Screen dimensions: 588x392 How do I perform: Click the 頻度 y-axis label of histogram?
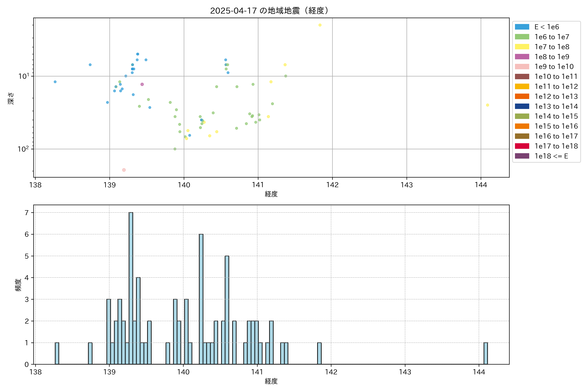(18, 285)
